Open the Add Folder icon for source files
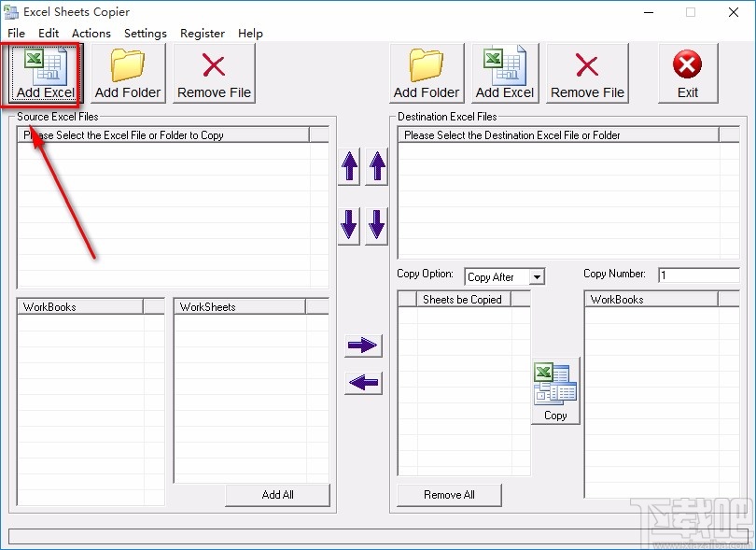Image resolution: width=756 pixels, height=550 pixels. (128, 73)
